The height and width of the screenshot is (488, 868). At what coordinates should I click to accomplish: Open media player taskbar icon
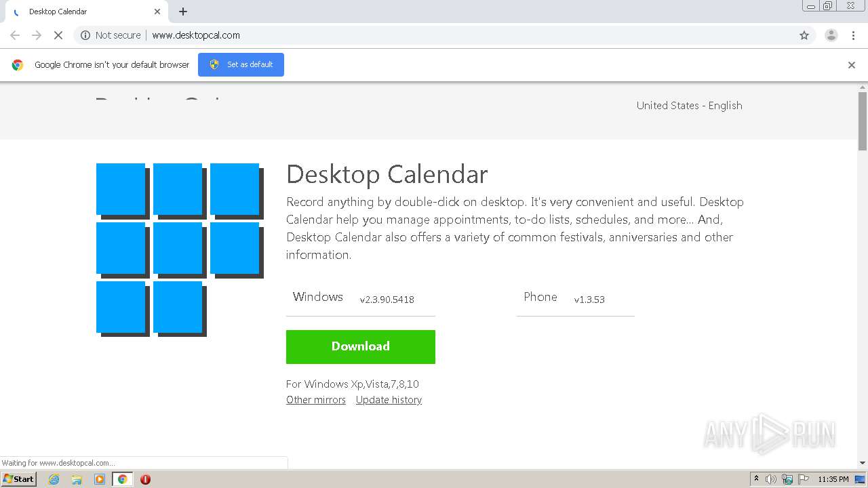tap(100, 479)
